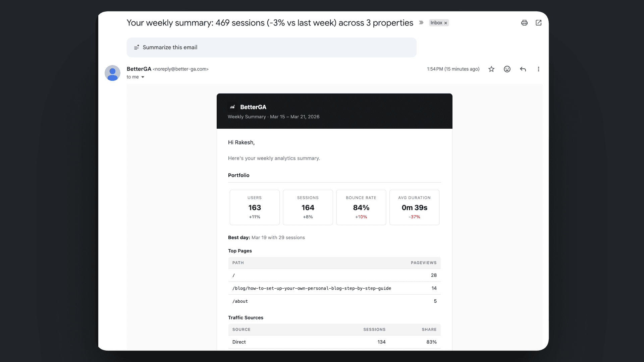Image resolution: width=644 pixels, height=362 pixels.
Task: Click the sparkle icon in the Summarize bar
Action: tap(137, 47)
